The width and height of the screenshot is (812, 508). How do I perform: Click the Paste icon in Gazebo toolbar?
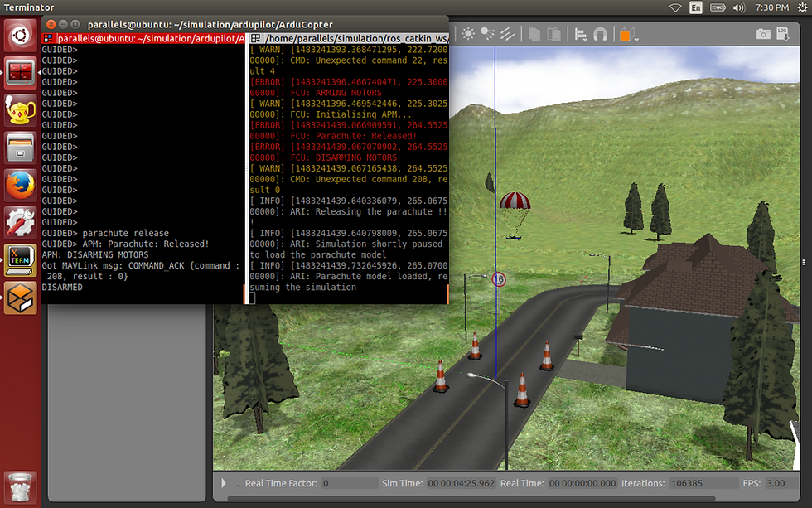tap(553, 34)
